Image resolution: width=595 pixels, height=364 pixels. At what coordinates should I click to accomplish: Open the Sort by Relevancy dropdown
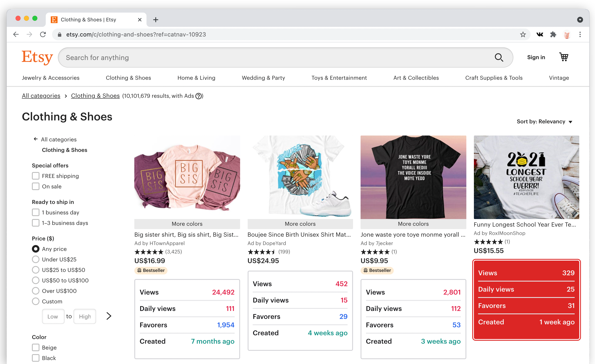coord(544,122)
